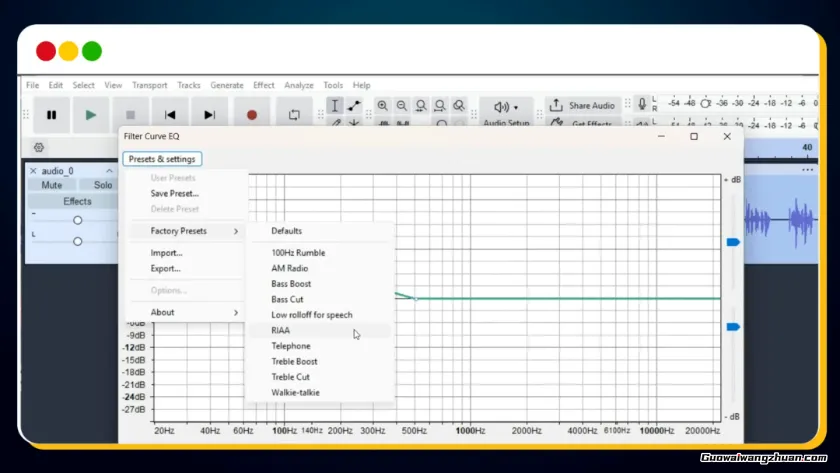Click the Skip to End button

coord(209,115)
